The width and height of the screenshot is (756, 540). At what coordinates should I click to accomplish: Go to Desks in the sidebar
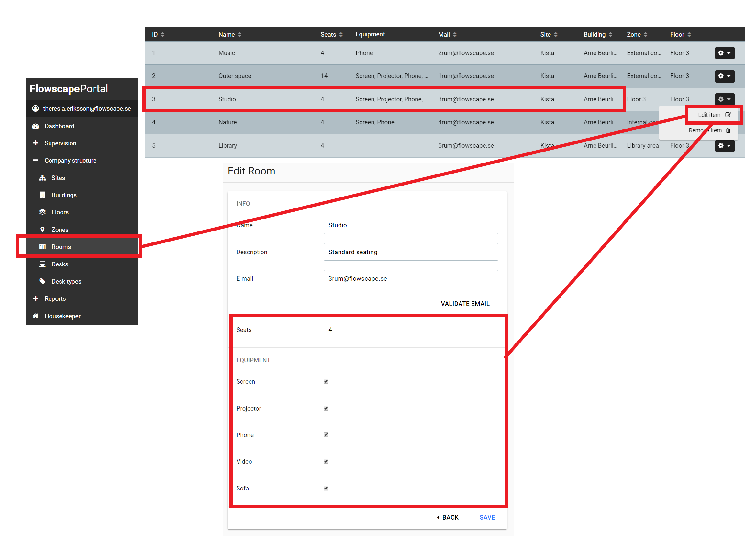(82, 264)
